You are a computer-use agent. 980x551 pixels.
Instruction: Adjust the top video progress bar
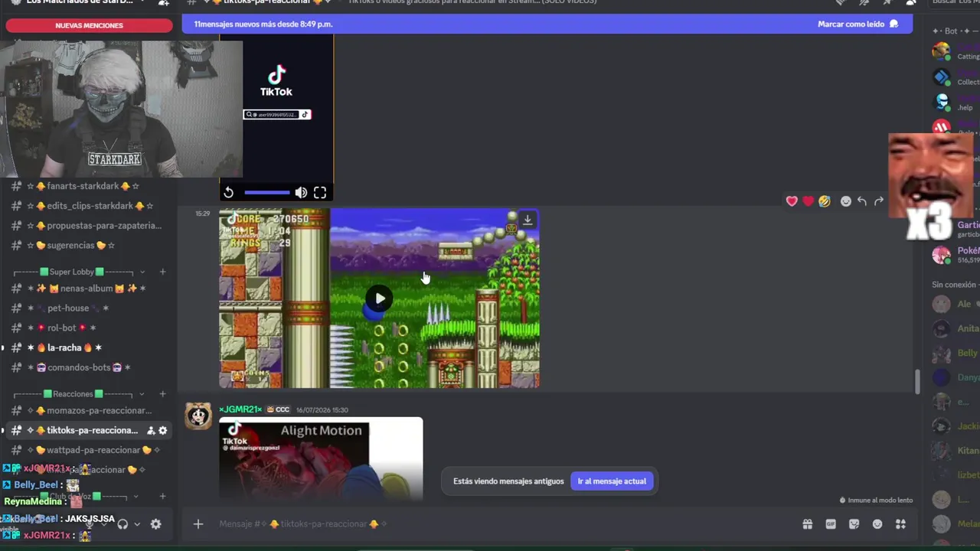pos(266,193)
